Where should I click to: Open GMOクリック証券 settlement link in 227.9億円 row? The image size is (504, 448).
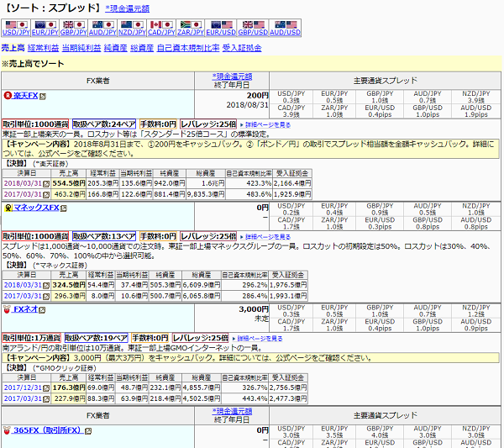23,398
